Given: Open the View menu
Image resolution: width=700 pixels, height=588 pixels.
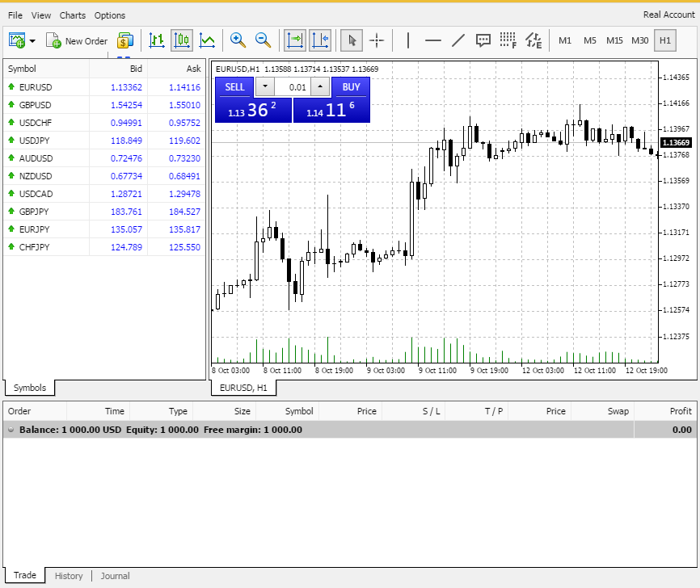Looking at the screenshot, I should click(x=41, y=15).
